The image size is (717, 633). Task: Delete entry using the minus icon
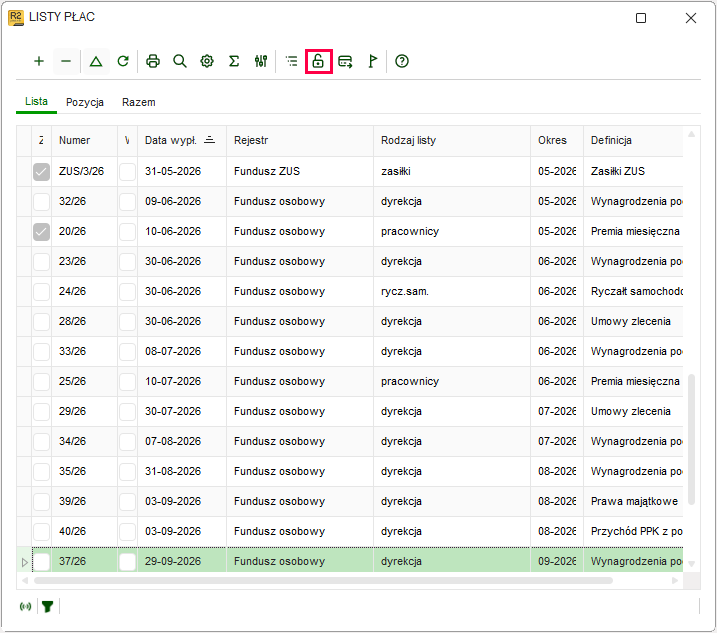(66, 61)
